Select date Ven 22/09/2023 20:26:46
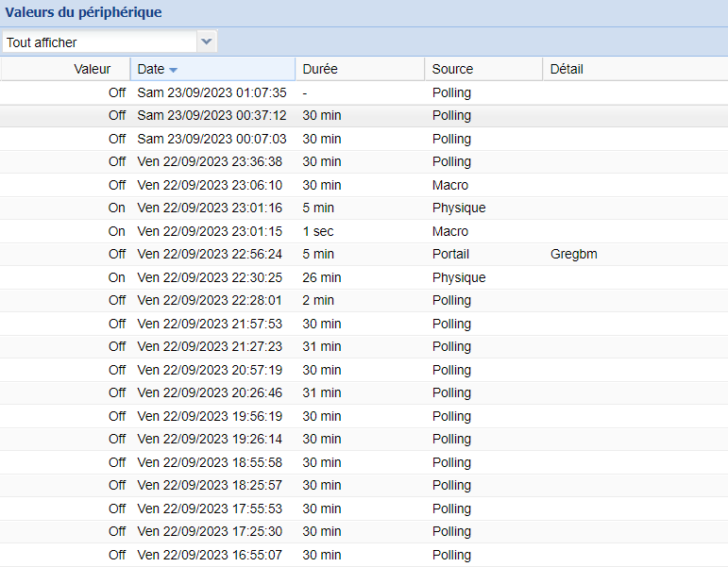Viewport: 728px width, 567px height. 210,392
